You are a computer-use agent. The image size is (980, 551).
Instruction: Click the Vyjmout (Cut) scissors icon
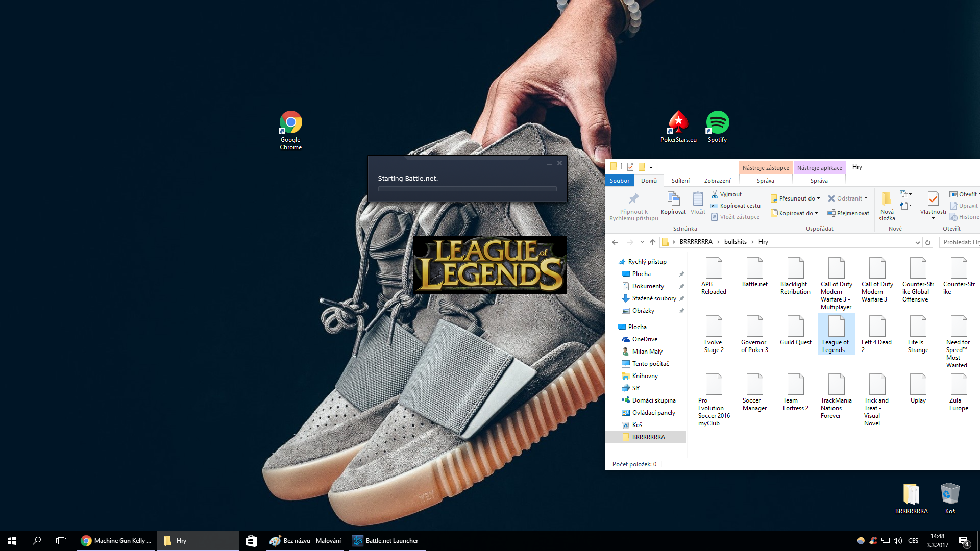715,194
